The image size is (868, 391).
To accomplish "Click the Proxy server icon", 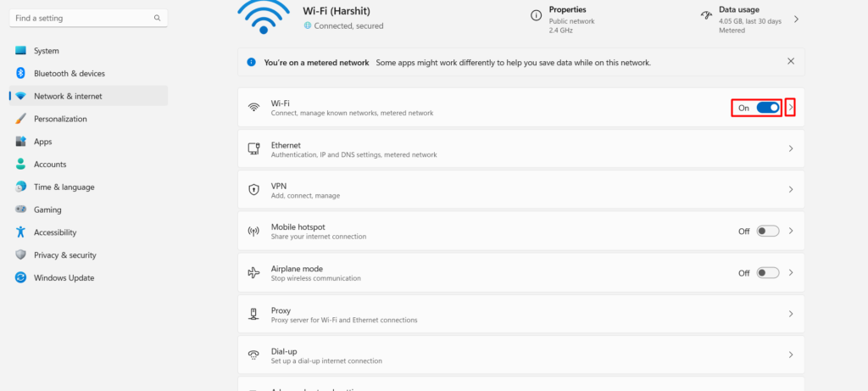I will [253, 314].
